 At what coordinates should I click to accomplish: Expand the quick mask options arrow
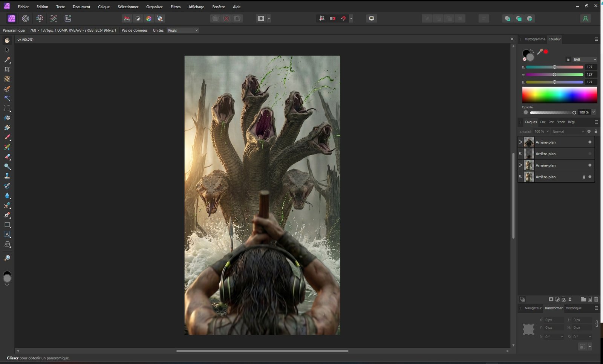(x=269, y=18)
